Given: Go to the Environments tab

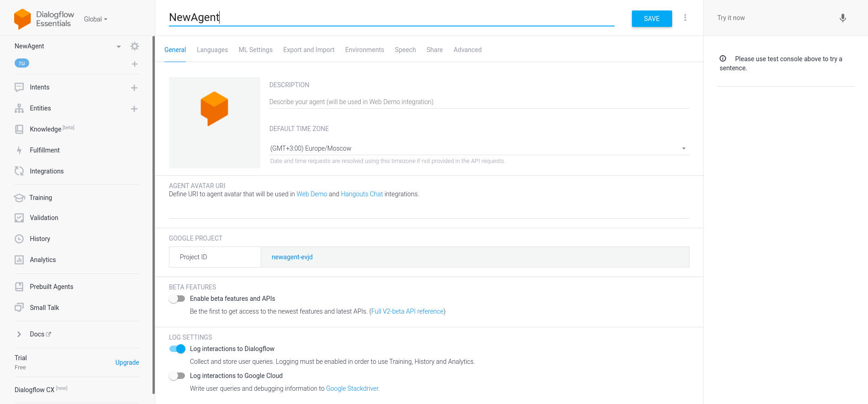Looking at the screenshot, I should [x=364, y=50].
